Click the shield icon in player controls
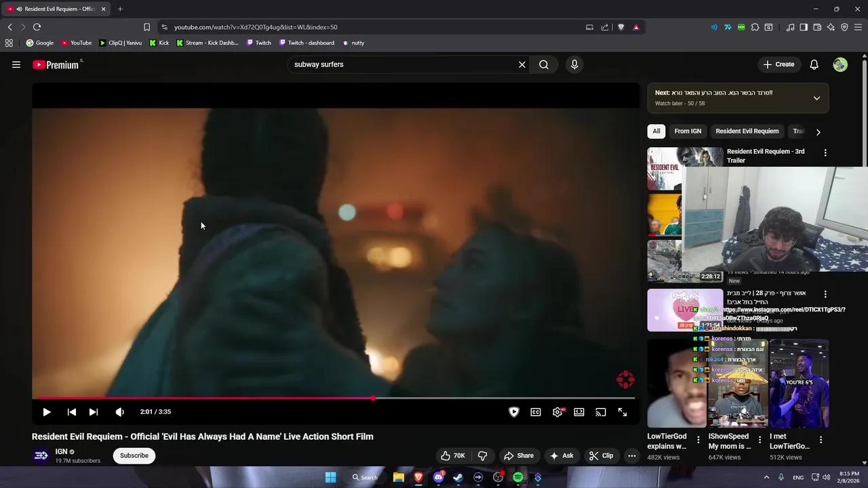The width and height of the screenshot is (868, 488). pyautogui.click(x=514, y=412)
